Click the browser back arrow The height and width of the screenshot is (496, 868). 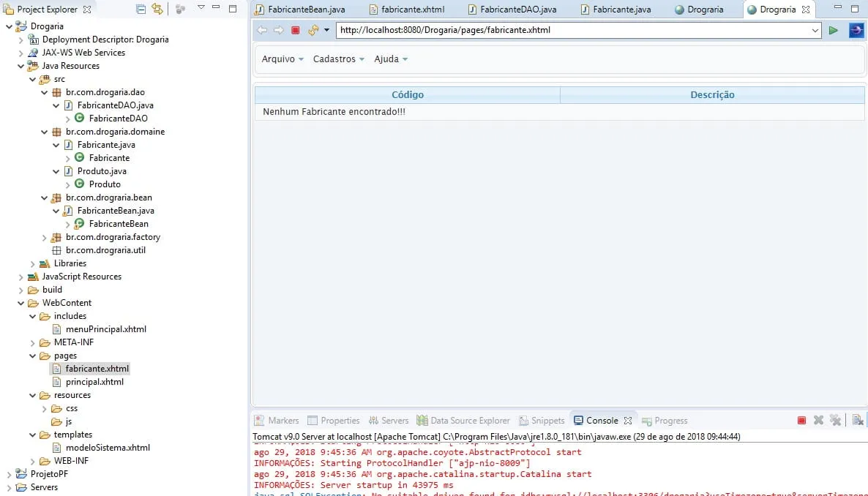(x=263, y=30)
